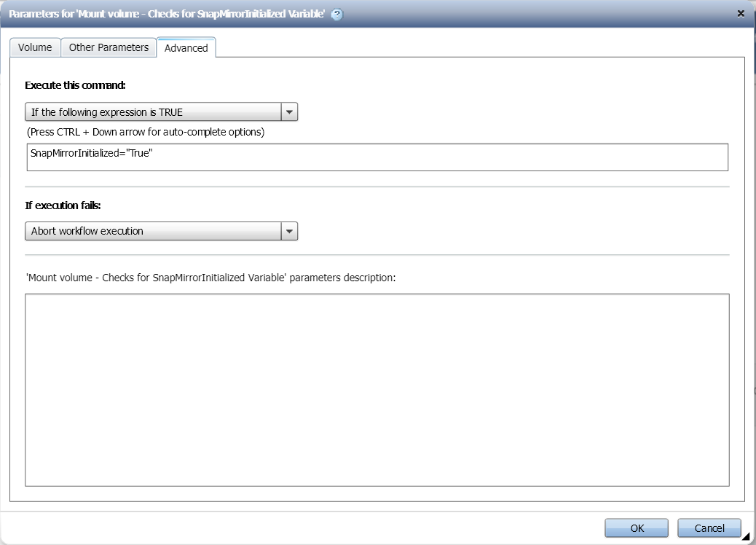
Task: Click into the SnapMirrorInitialized expression field
Action: pyautogui.click(x=377, y=157)
